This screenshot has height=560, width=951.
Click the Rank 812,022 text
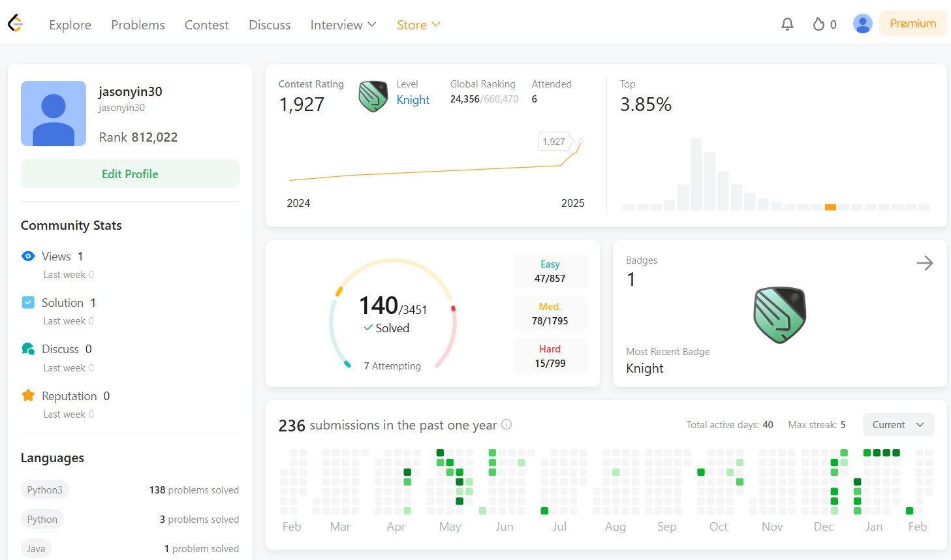coord(138,137)
